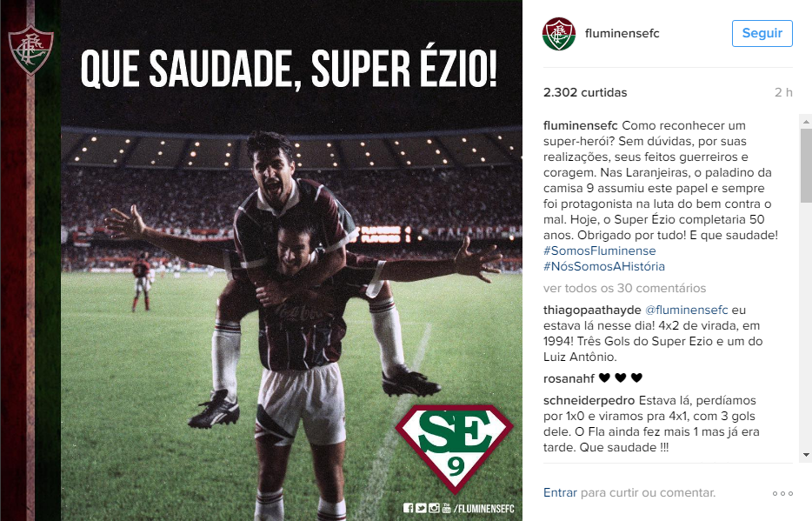This screenshot has height=521, width=812.
Task: Open thiagopaathayde's profile
Action: (x=592, y=310)
